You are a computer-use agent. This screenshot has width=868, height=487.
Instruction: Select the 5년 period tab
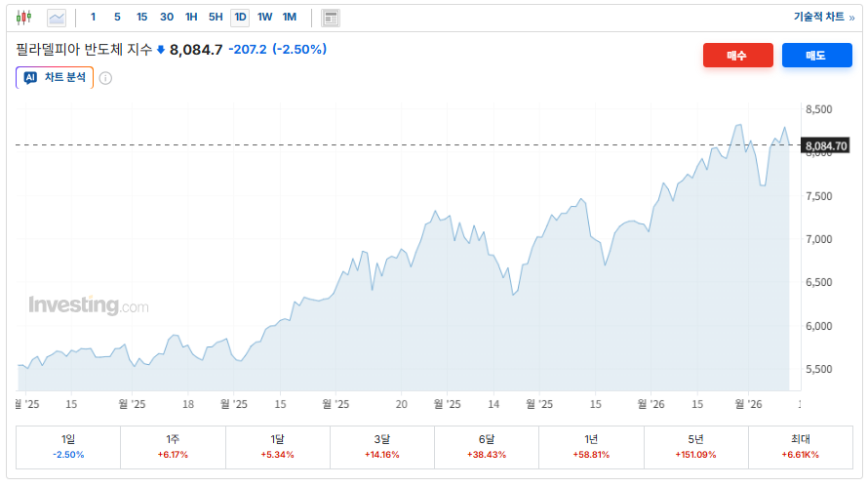(695, 447)
